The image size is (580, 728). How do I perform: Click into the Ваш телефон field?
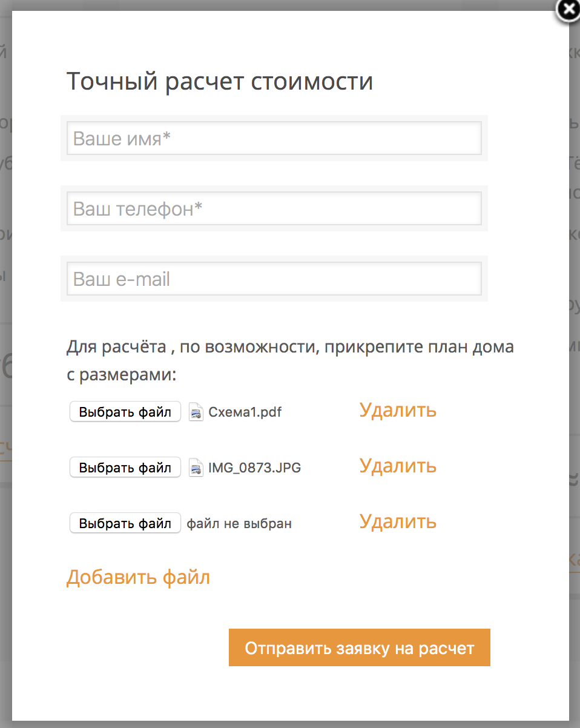pyautogui.click(x=274, y=208)
